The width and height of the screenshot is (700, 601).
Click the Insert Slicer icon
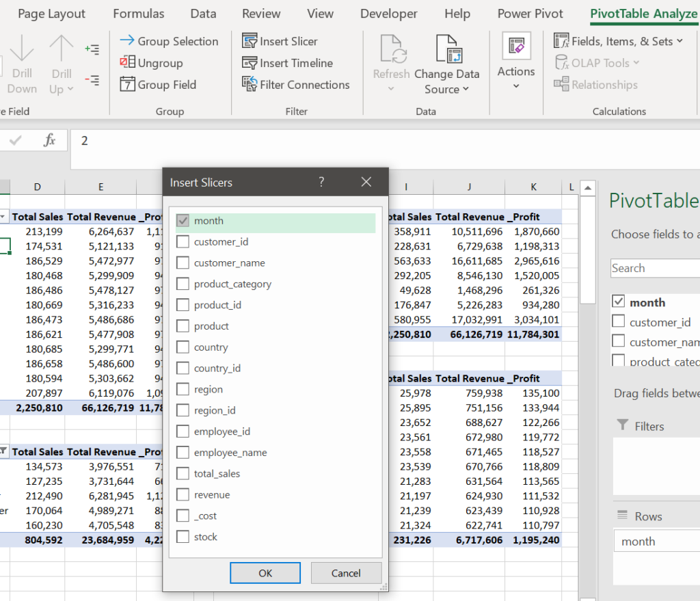[x=250, y=41]
